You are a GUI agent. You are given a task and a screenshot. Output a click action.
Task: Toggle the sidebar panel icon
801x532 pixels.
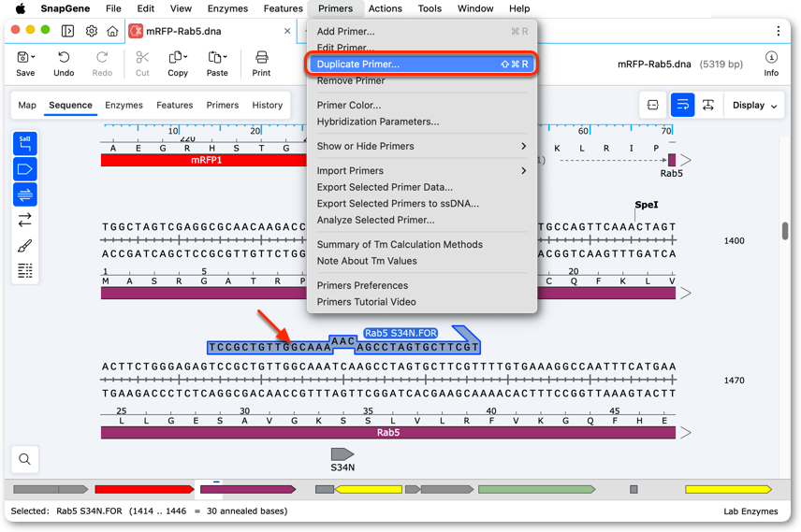(67, 31)
